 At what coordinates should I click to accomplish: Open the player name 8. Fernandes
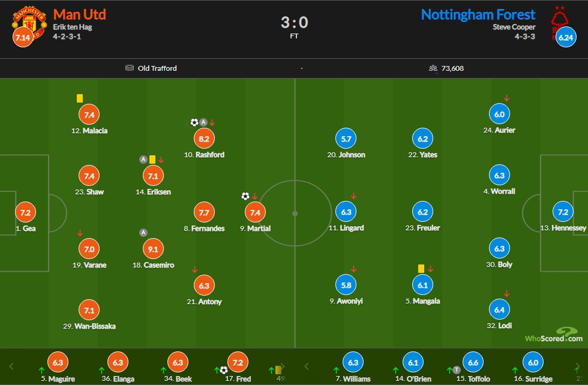coord(204,228)
